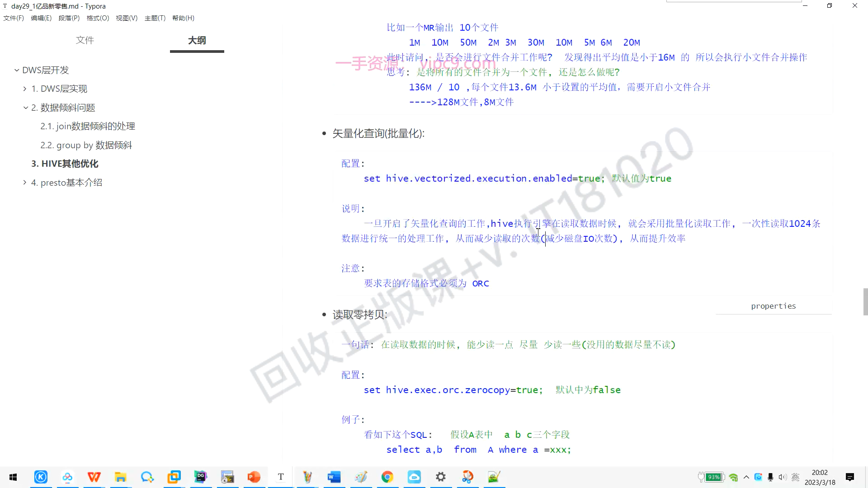Screen dimensions: 868x488
Task: Collapse the 2. 数据倾斜问题 outline node
Action: click(26, 108)
